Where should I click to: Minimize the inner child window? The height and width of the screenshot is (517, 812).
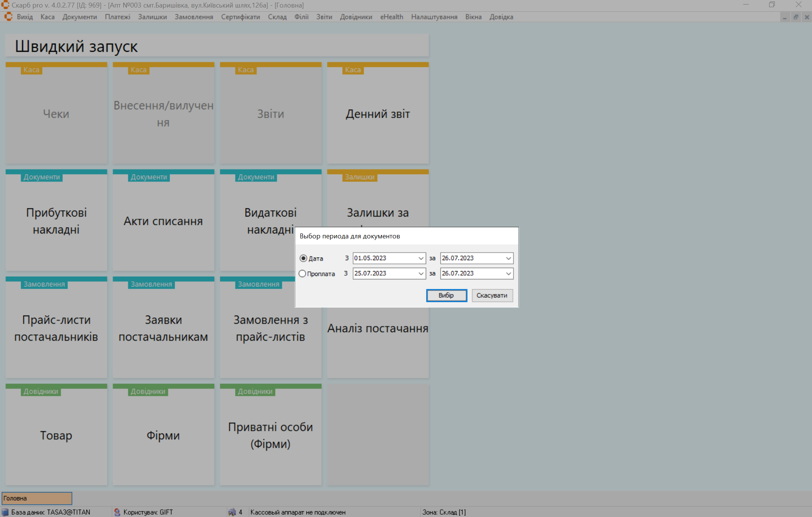[x=785, y=17]
